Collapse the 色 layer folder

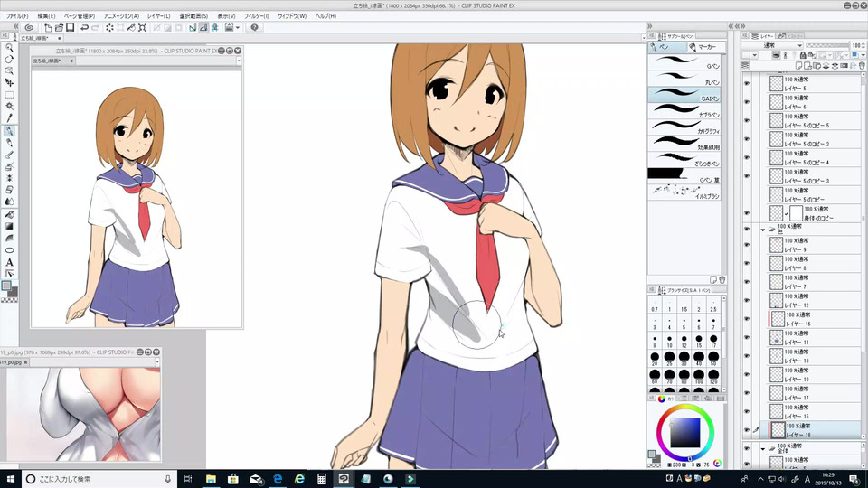point(763,229)
